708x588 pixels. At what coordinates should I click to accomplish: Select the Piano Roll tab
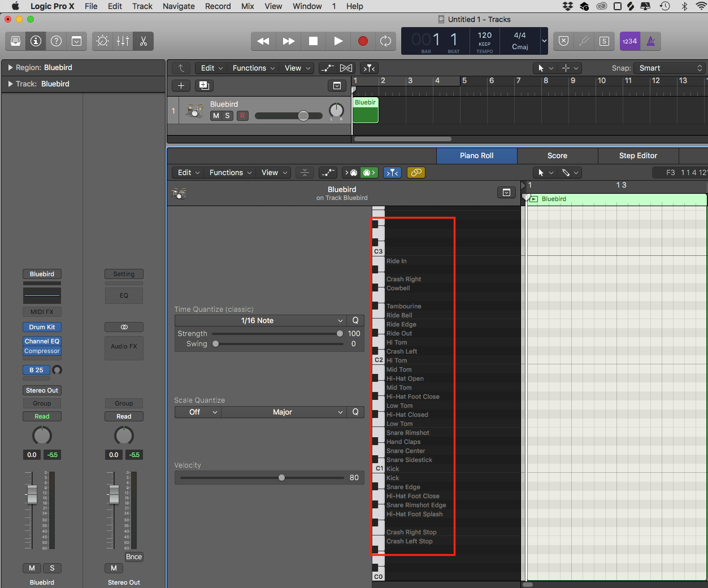tap(476, 155)
